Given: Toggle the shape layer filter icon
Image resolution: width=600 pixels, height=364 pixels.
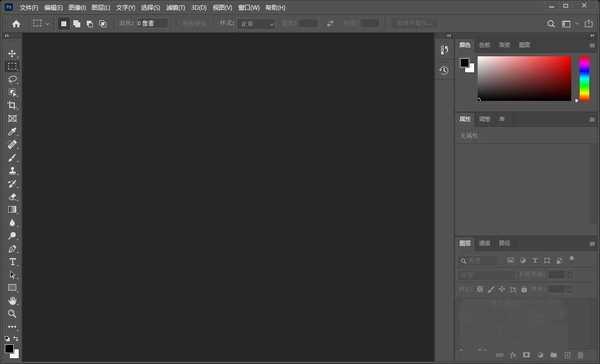Looking at the screenshot, I should tap(547, 261).
